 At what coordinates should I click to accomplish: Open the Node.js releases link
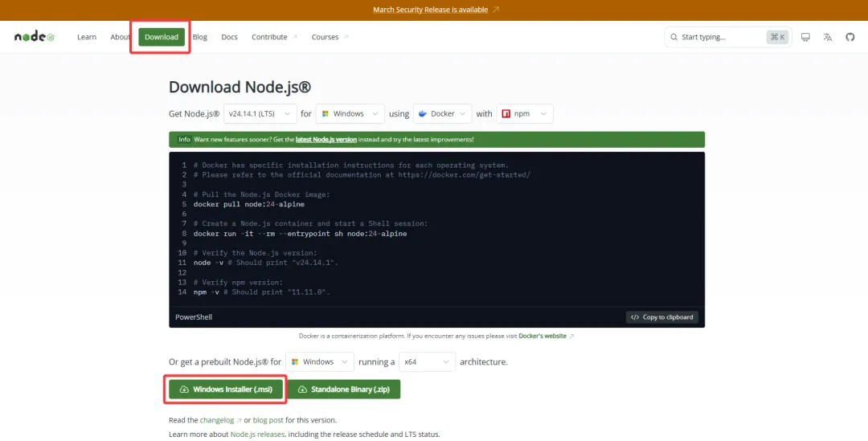click(x=257, y=435)
